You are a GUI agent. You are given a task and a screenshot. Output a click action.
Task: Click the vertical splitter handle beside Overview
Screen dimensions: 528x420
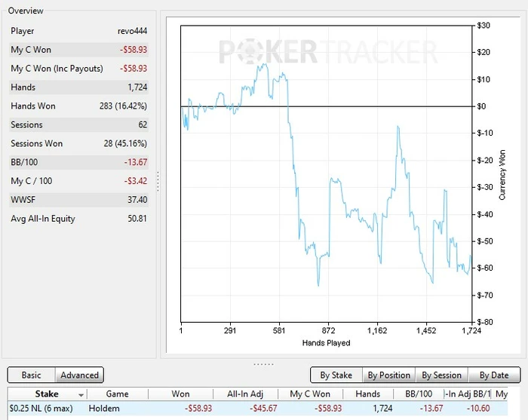click(x=158, y=182)
